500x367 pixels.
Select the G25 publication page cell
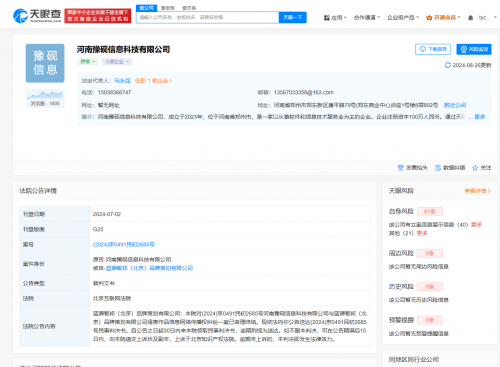230,229
